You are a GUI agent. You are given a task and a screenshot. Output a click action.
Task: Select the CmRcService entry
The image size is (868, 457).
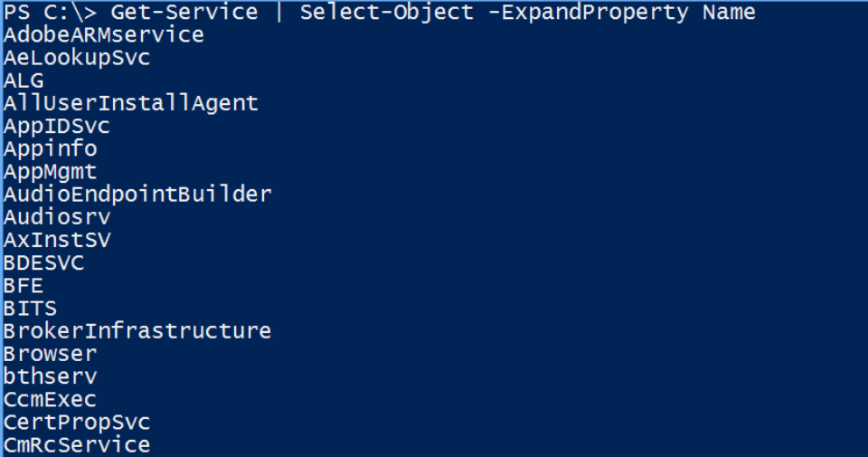[x=77, y=444]
